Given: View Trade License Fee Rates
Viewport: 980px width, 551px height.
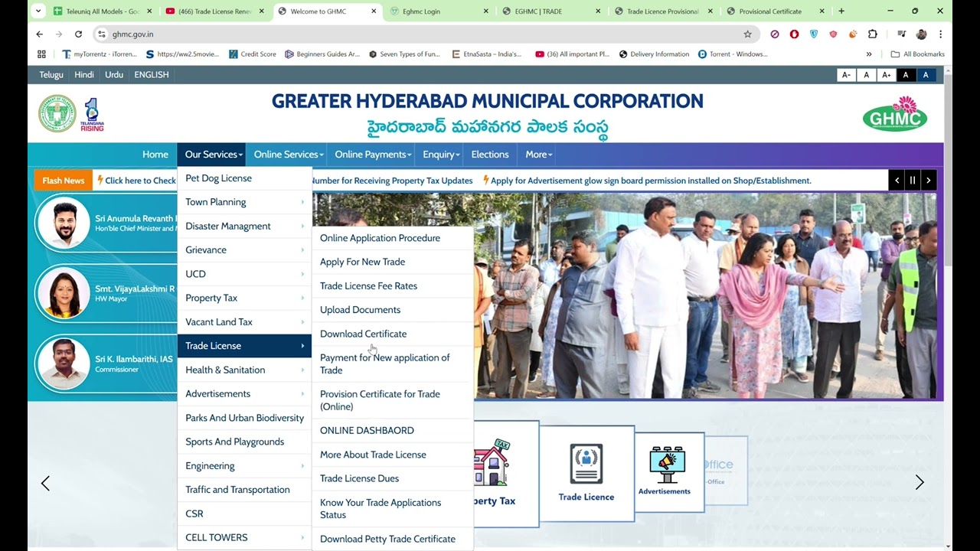Looking at the screenshot, I should (393, 286).
